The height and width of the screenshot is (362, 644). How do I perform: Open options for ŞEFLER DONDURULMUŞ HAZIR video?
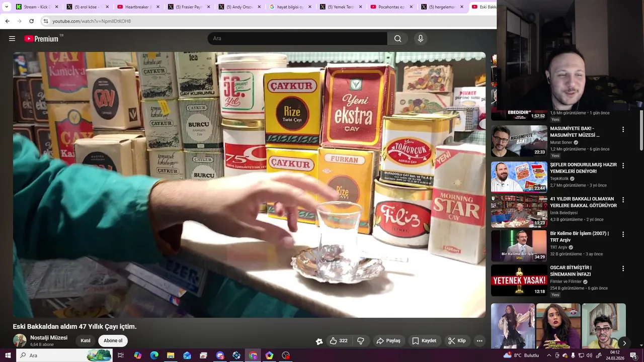click(623, 165)
